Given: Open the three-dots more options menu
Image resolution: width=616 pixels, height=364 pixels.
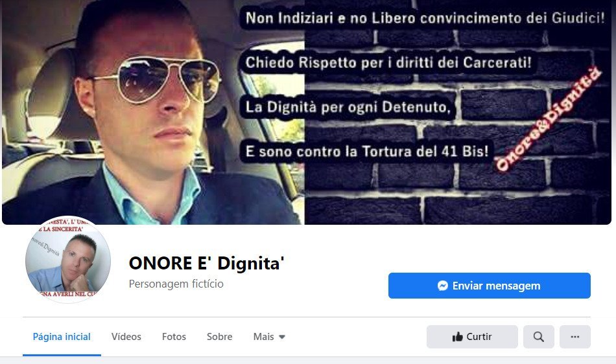Looking at the screenshot, I should (575, 337).
